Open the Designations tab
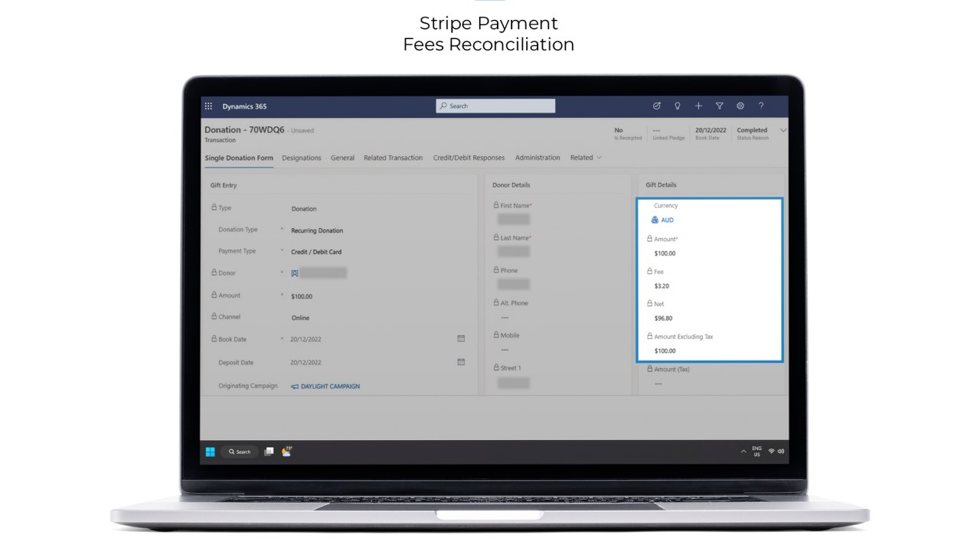 click(302, 158)
